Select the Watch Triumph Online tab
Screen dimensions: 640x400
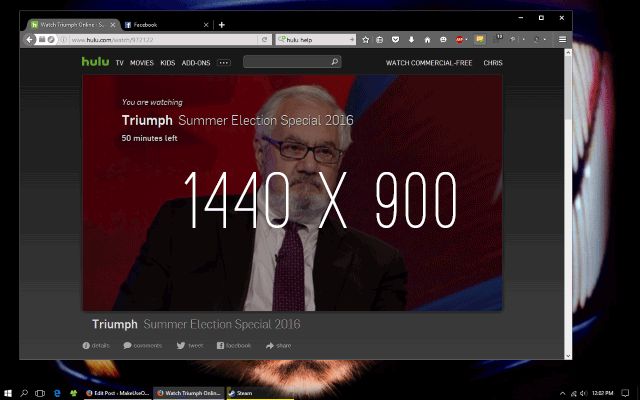pos(71,25)
